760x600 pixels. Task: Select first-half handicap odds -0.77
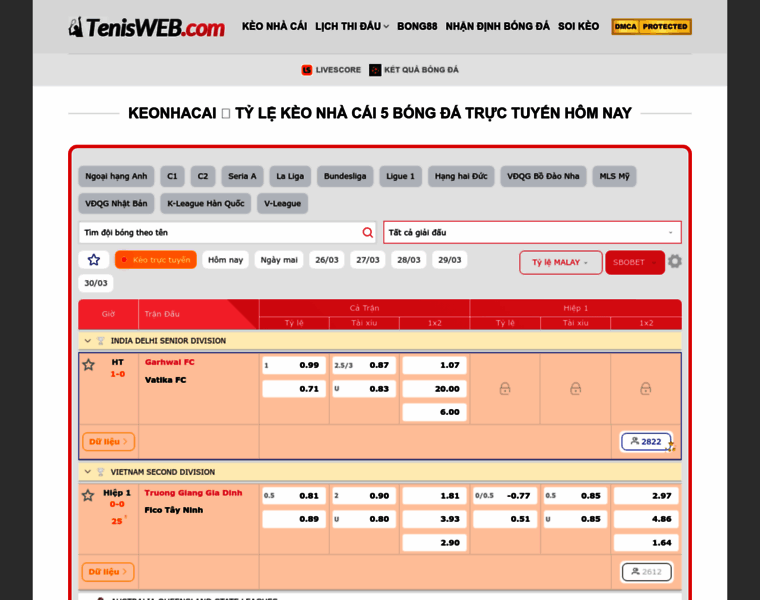pos(505,496)
